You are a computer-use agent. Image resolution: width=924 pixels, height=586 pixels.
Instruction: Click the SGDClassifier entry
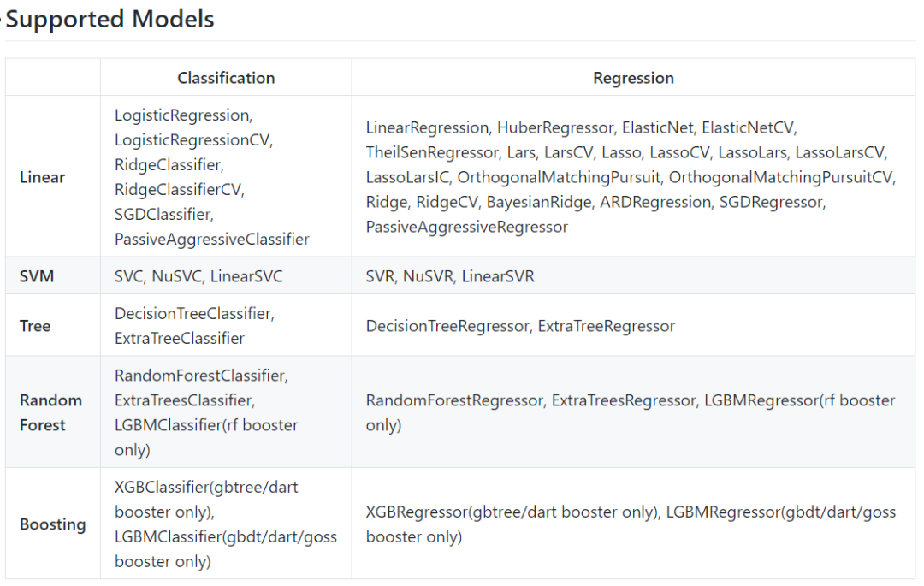163,215
